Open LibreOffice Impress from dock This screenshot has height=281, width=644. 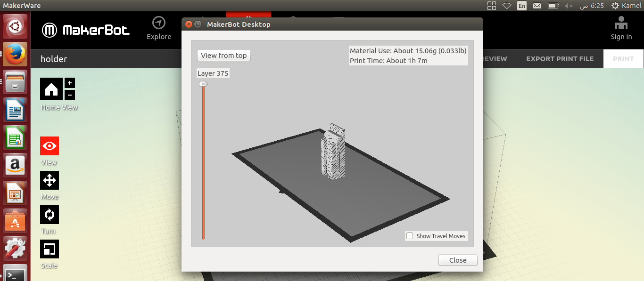pos(16,193)
